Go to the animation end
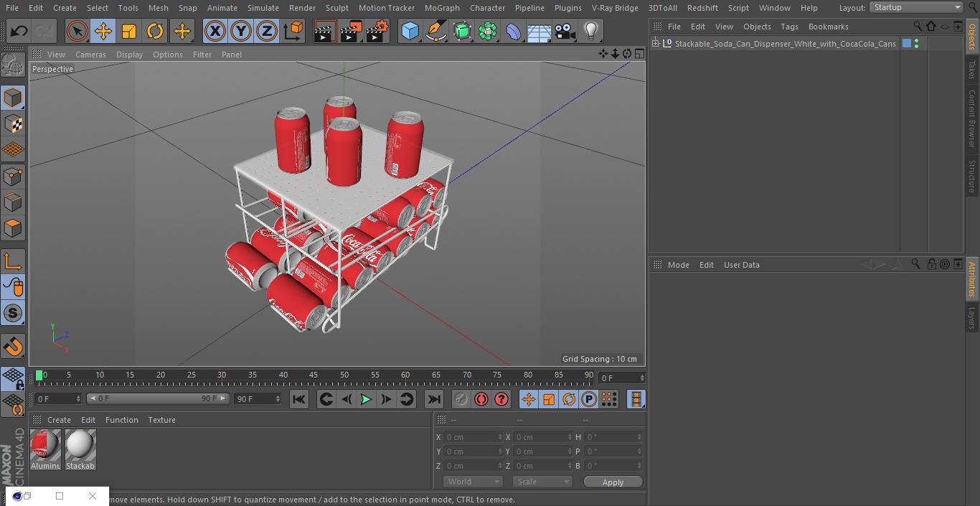 (434, 399)
